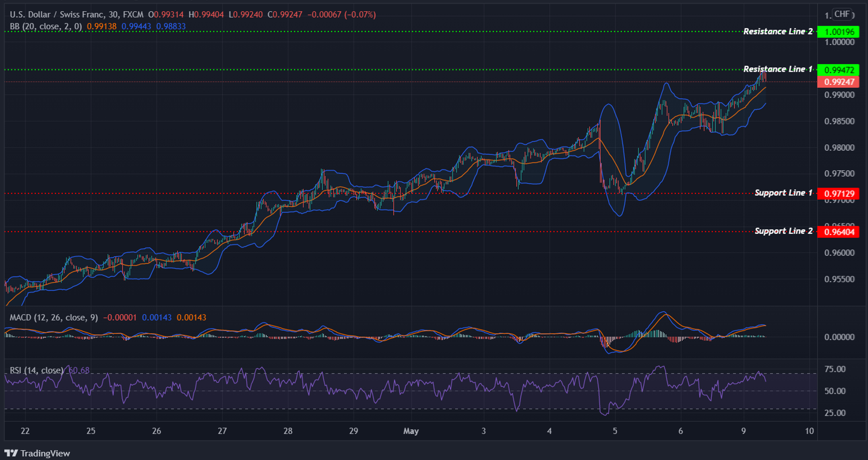Click the Resistance Line 1 label 0.99472
868x460 pixels.
840,69
